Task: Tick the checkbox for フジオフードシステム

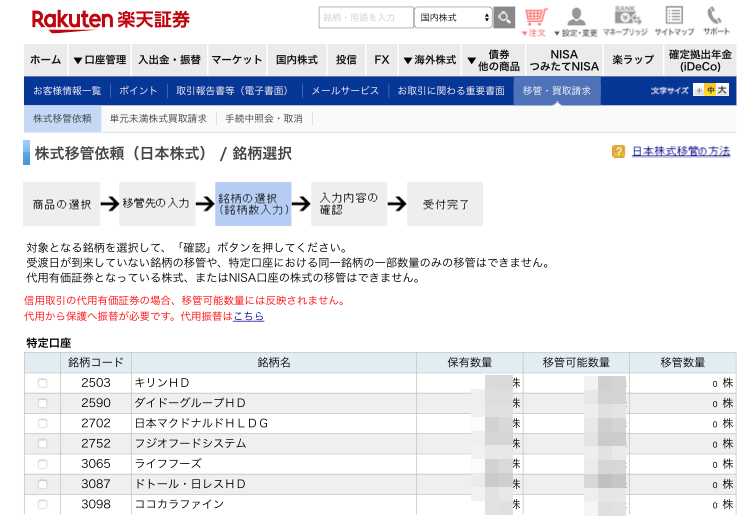Action: [42, 444]
